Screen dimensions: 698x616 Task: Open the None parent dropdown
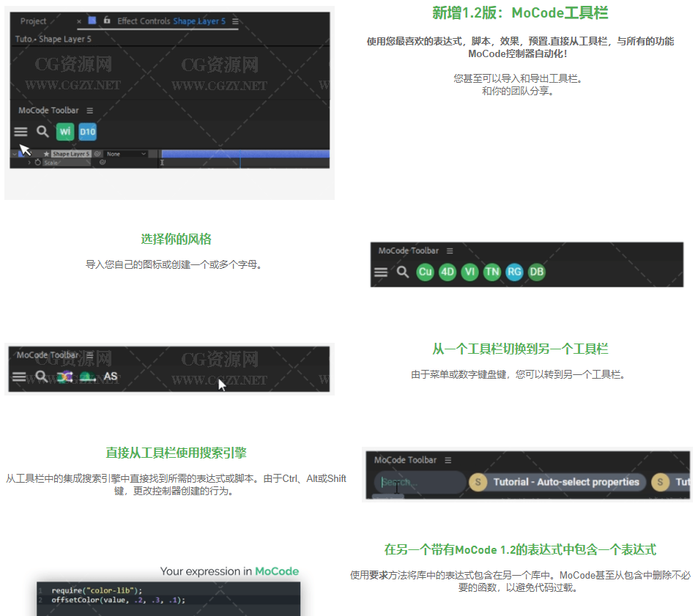(x=125, y=154)
